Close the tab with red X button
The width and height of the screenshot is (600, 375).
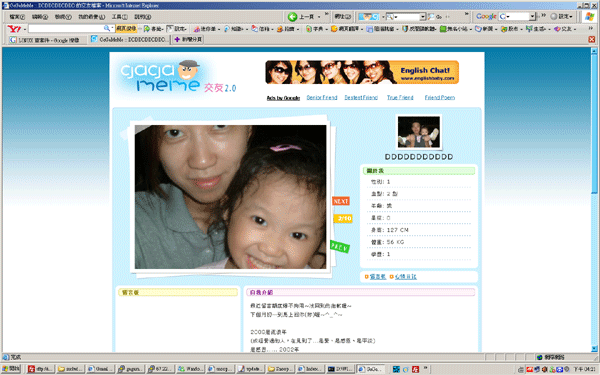(x=592, y=39)
